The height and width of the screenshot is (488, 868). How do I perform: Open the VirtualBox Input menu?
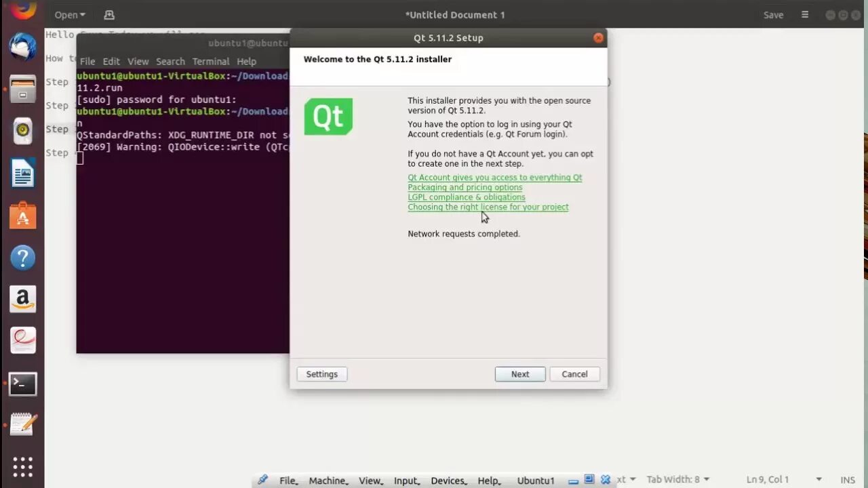(407, 481)
